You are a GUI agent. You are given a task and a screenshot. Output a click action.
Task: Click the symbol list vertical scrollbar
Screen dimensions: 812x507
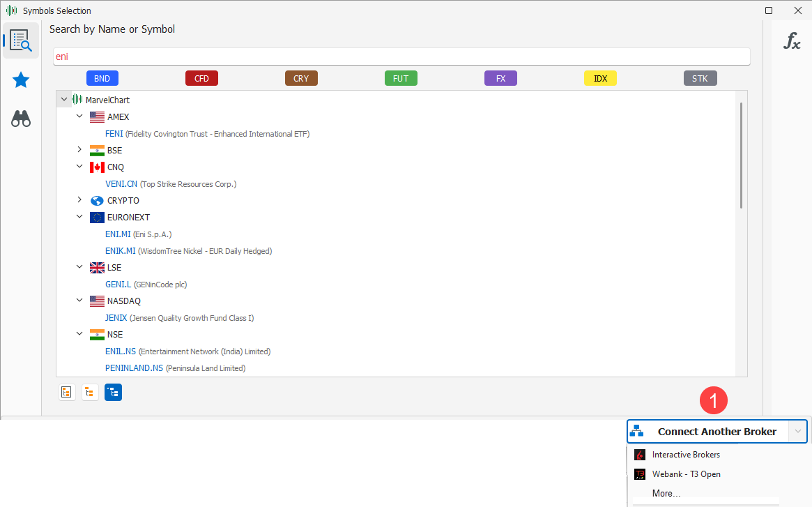tap(741, 156)
